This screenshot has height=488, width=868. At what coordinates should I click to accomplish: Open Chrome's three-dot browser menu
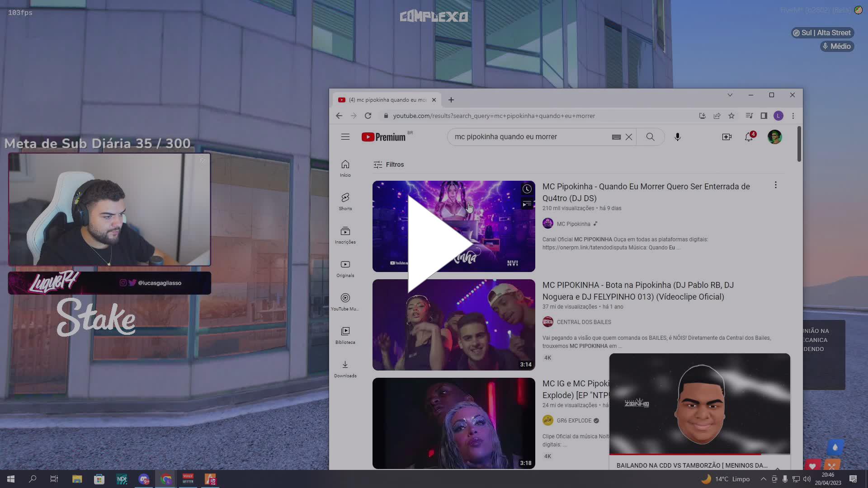click(x=793, y=116)
